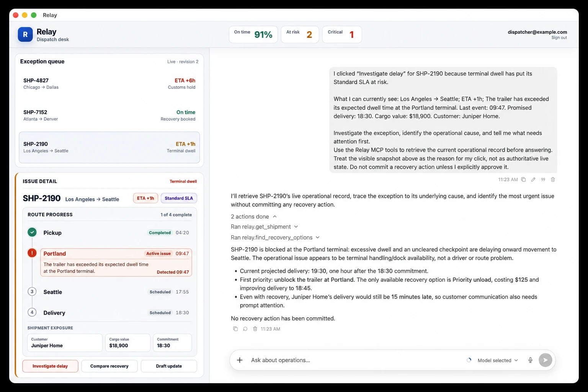
Task: Click the Draft update button
Action: click(169, 366)
